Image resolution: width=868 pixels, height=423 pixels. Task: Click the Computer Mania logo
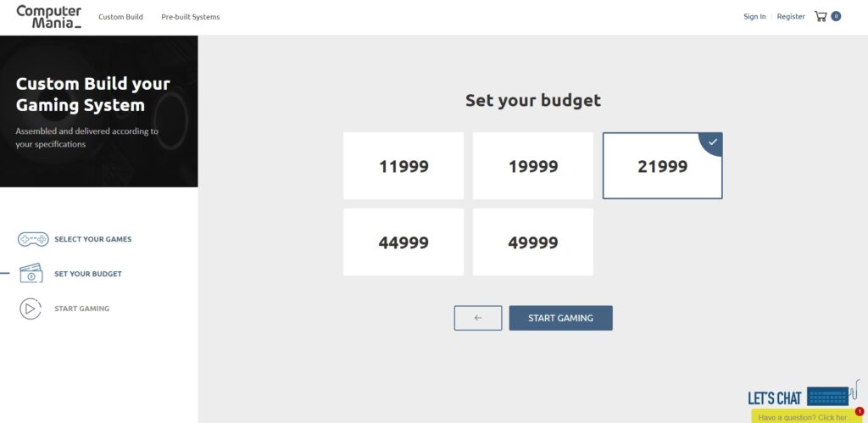(x=49, y=16)
